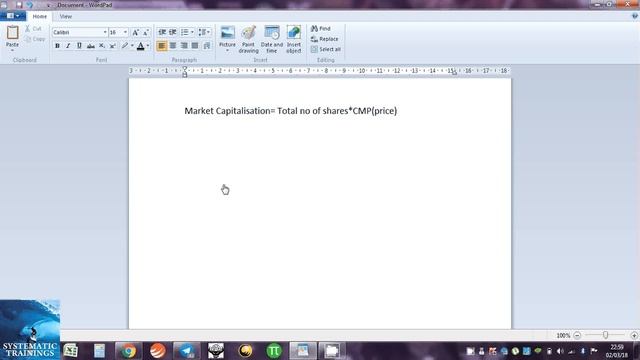The height and width of the screenshot is (360, 640).
Task: Copy the selection via Copy button
Action: pos(34,39)
